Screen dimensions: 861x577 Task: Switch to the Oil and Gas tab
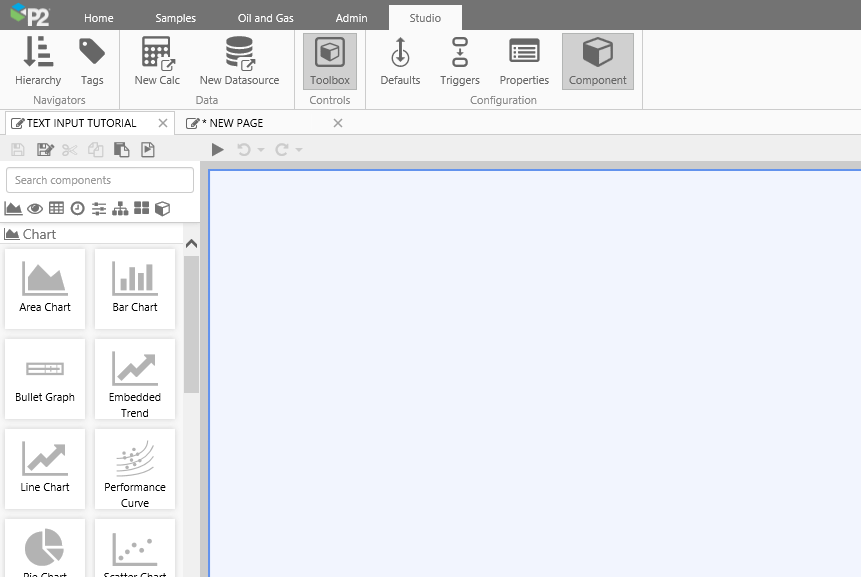265,18
